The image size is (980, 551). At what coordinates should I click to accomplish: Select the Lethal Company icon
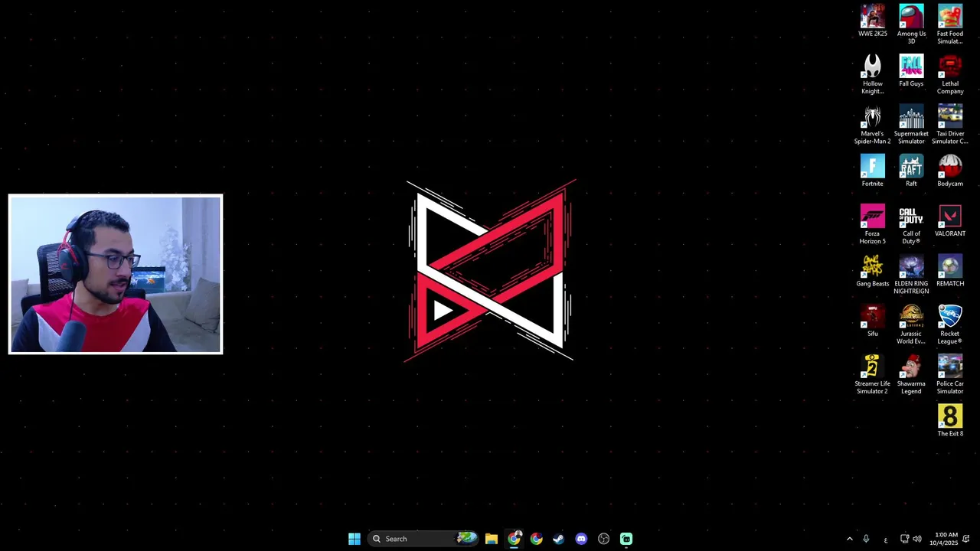point(950,74)
